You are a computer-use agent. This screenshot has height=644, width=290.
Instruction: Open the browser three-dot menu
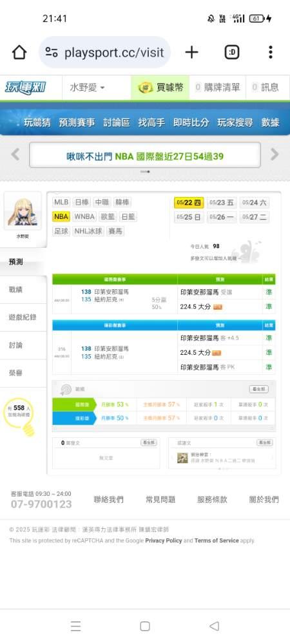[270, 52]
